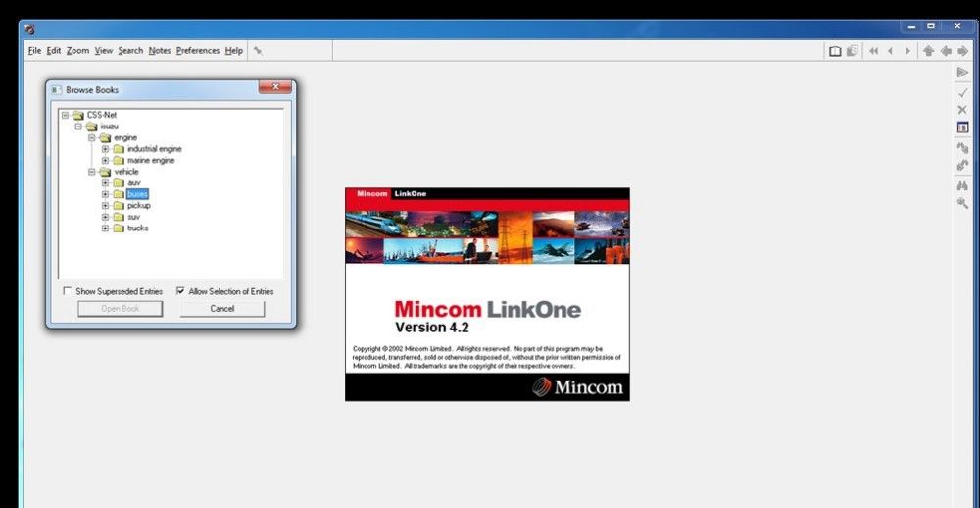This screenshot has height=508, width=980.
Task: Select the pickup folder in tree
Action: click(138, 206)
